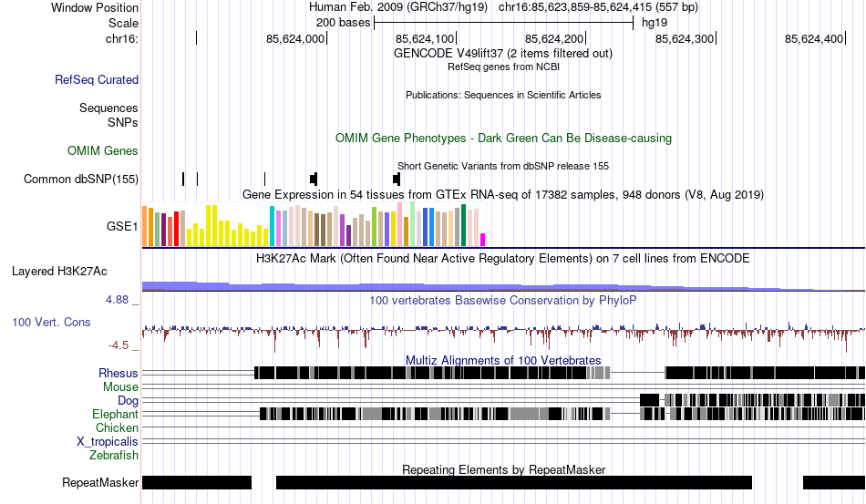The height and width of the screenshot is (504, 866).
Task: Select the fourth dbSNP variant block
Action: coord(314,179)
